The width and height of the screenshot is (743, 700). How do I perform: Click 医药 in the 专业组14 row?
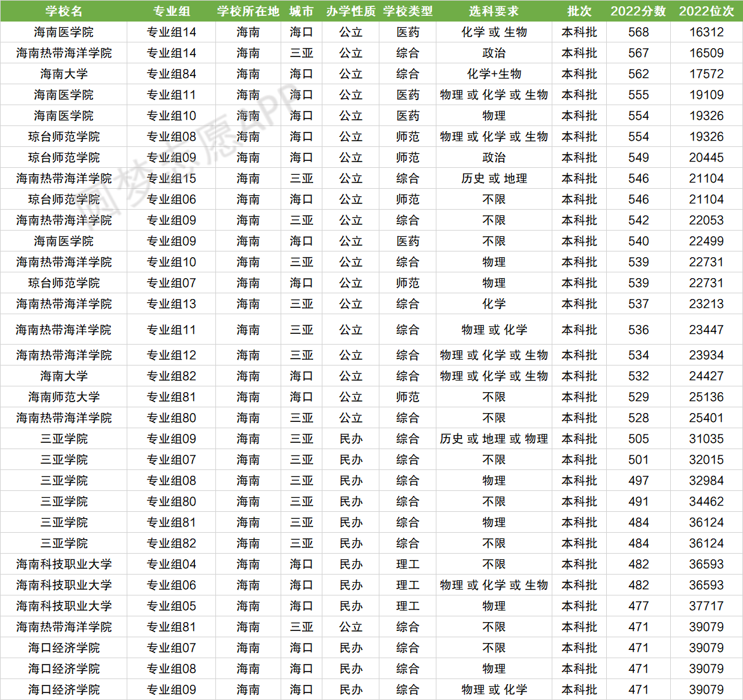pyautogui.click(x=407, y=32)
